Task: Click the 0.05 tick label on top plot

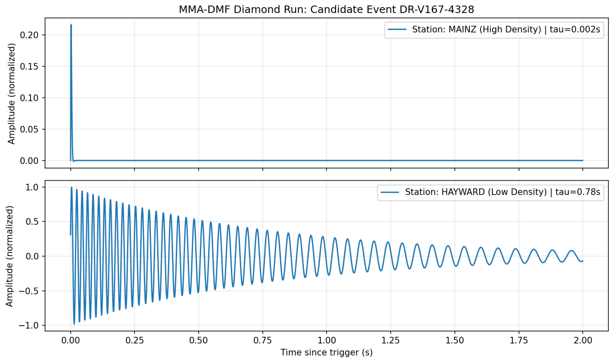Action: point(29,129)
